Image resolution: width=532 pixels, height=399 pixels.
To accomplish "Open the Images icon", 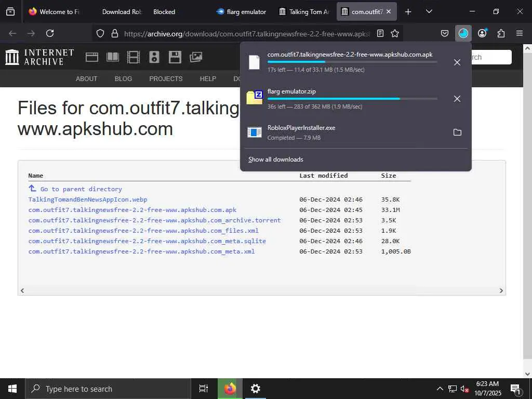I will (196, 57).
